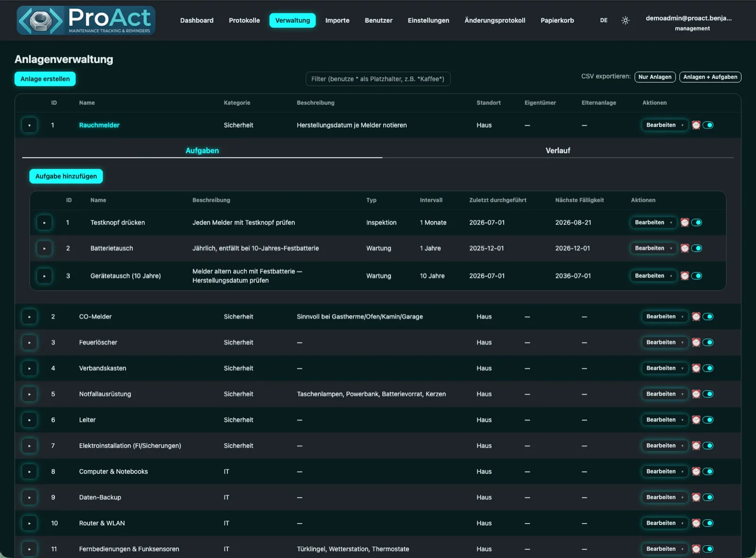This screenshot has width=756, height=558.
Task: Click the DE language switcher
Action: [x=603, y=20]
